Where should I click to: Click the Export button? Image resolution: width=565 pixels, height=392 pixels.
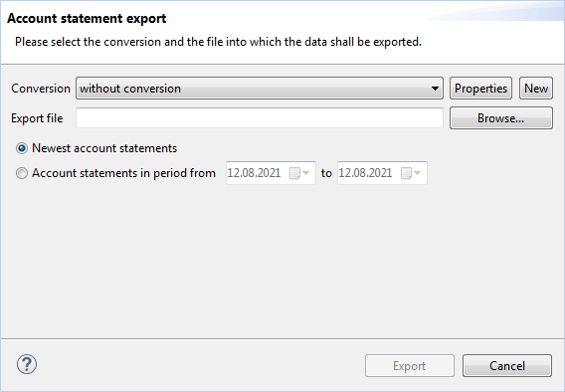(410, 366)
